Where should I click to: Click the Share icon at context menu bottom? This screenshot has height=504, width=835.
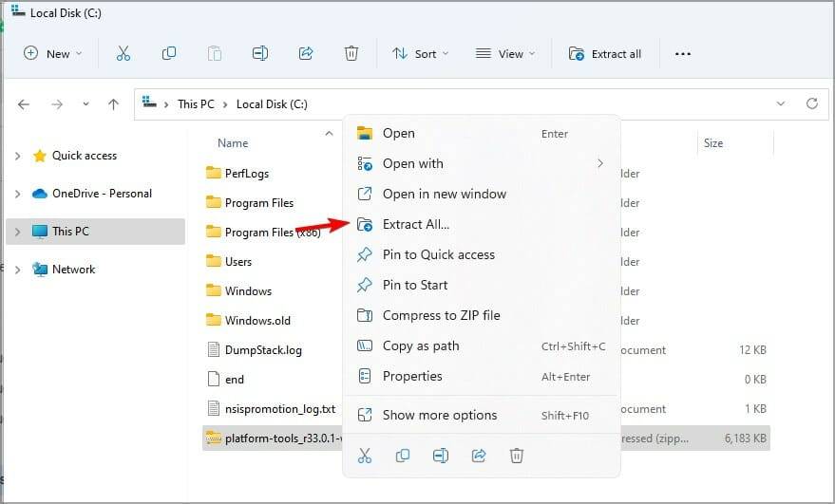coord(479,456)
